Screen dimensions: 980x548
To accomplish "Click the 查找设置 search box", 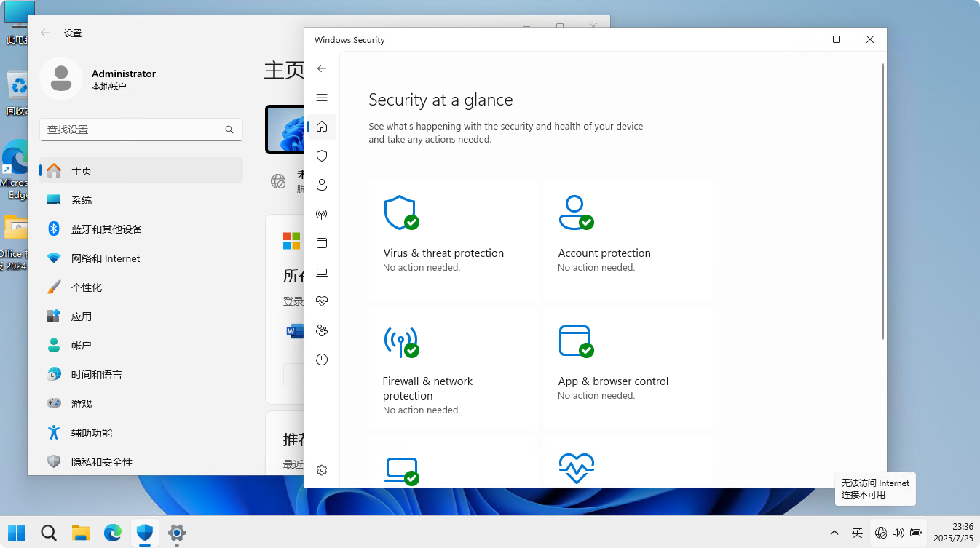I will (135, 130).
